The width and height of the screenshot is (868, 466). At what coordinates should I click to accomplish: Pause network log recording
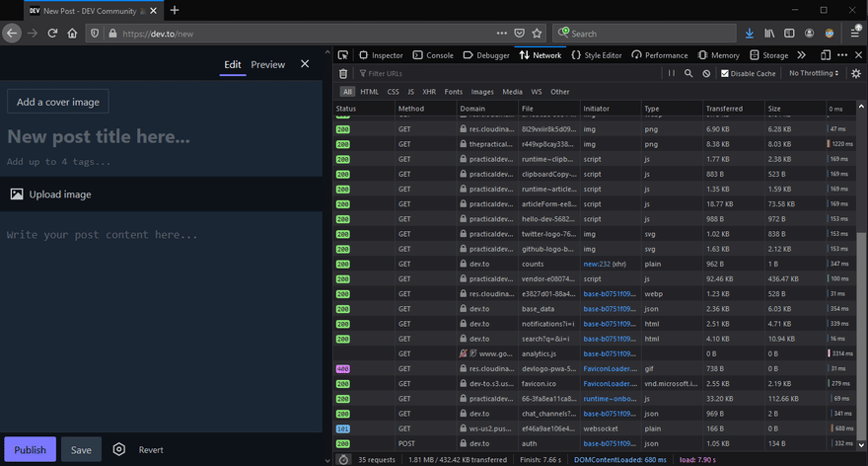tap(672, 73)
